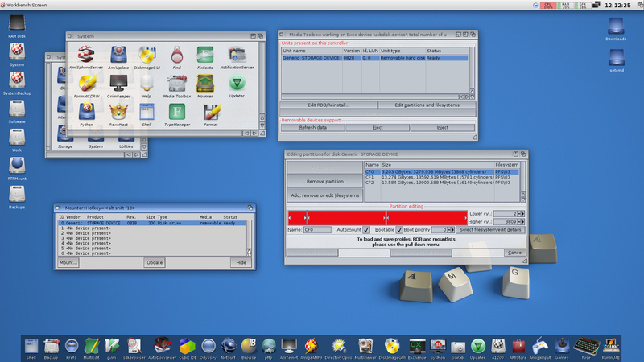Click Edit RDB/Reinstall button
Viewport: 644px width, 362px height.
[x=328, y=105]
